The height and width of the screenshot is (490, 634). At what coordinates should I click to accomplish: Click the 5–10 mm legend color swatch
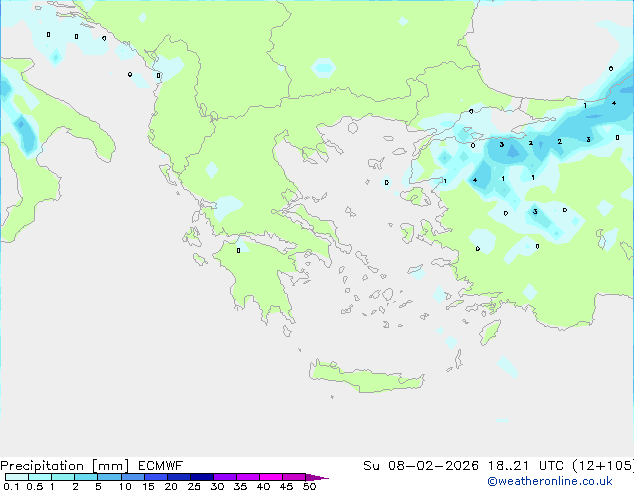click(109, 477)
